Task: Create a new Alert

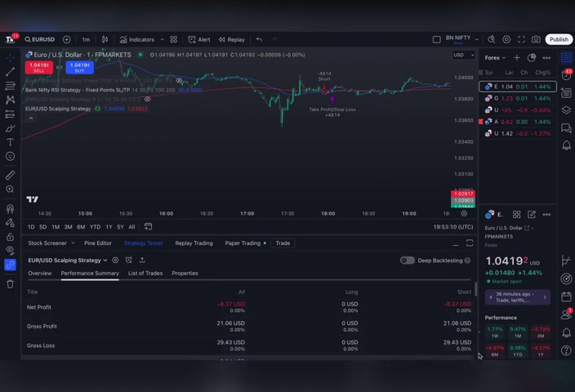Action: [199, 39]
